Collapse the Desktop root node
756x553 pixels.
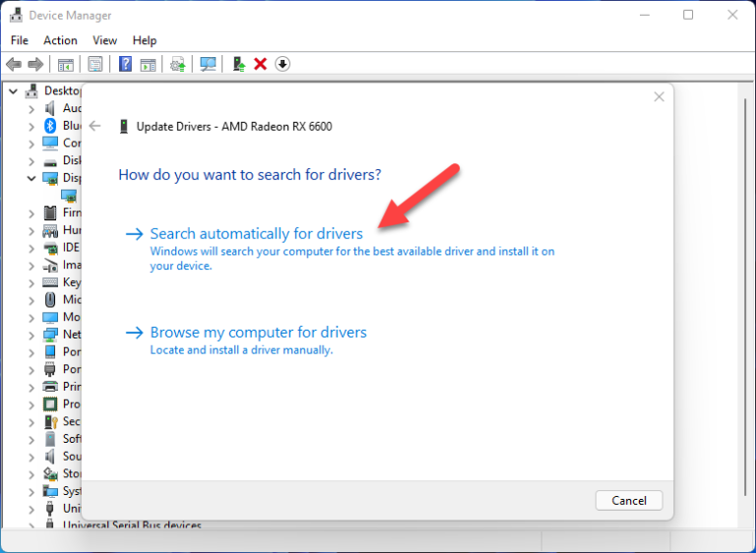13,92
